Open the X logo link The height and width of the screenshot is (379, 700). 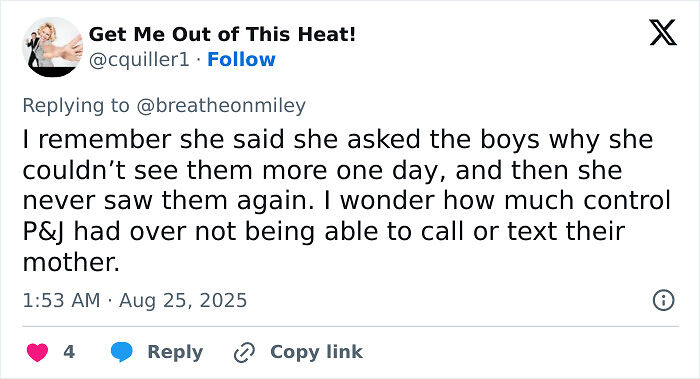point(663,33)
